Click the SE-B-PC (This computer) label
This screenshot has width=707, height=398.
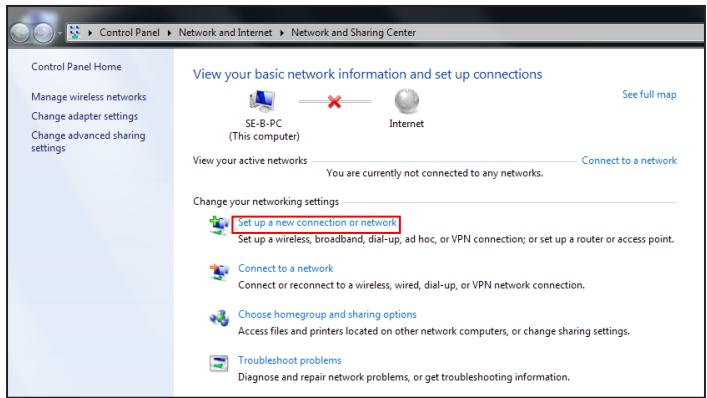pyautogui.click(x=264, y=130)
